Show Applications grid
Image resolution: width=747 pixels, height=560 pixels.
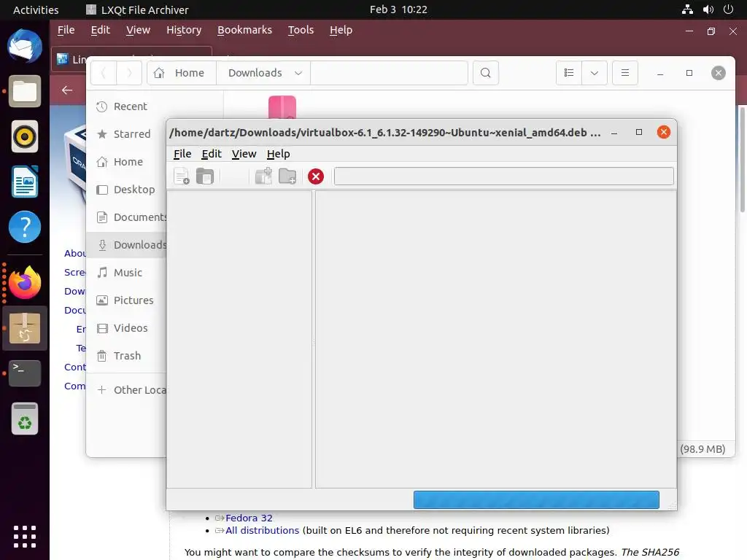coord(25,537)
